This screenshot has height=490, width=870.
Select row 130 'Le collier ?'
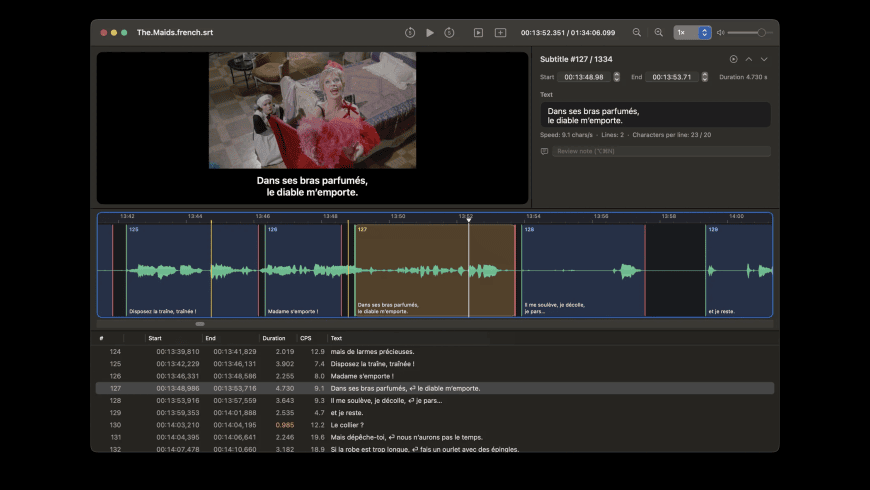pos(435,425)
